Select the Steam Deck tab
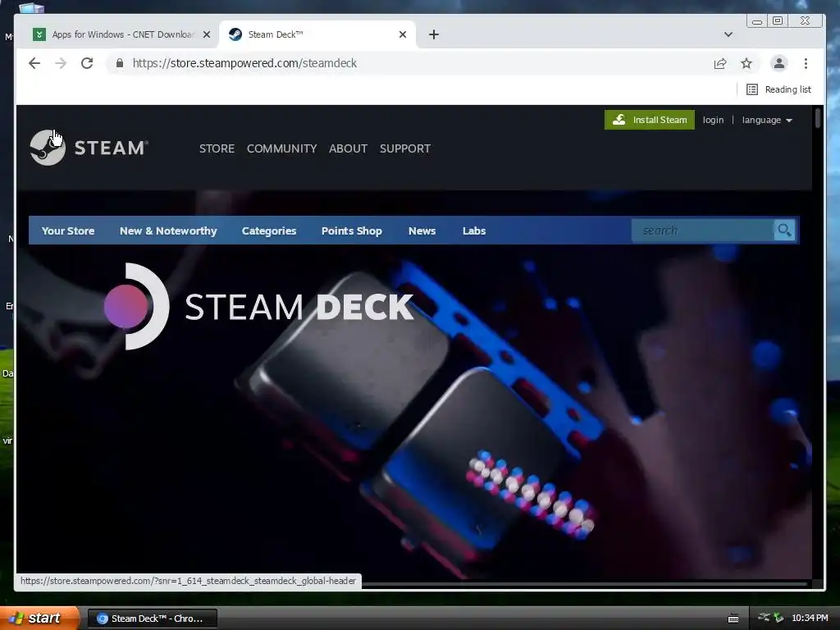Image resolution: width=840 pixels, height=630 pixels. click(317, 34)
